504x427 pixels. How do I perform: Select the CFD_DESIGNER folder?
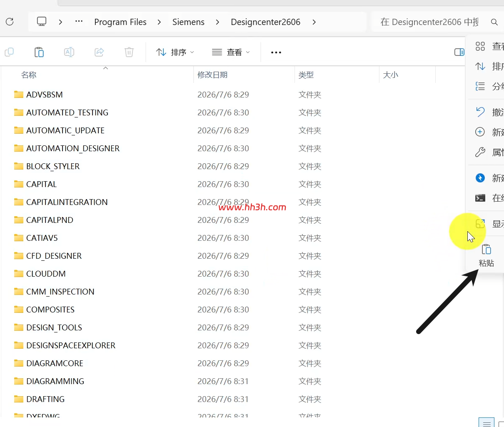pyautogui.click(x=54, y=256)
